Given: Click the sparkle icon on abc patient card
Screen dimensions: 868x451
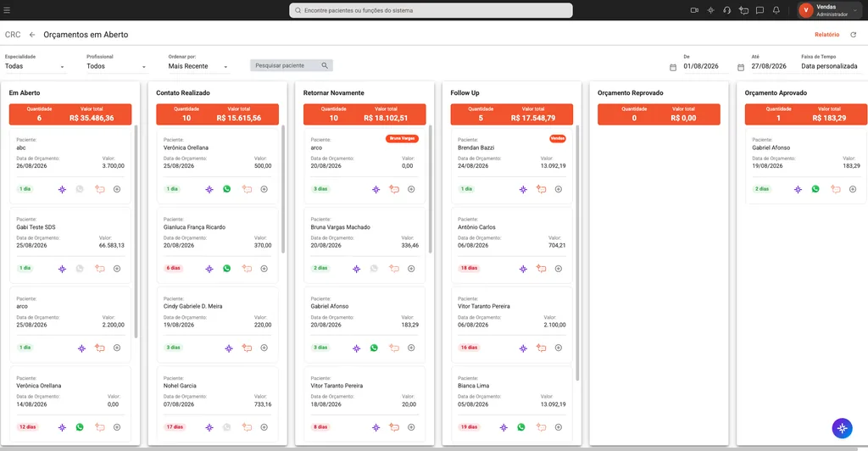Looking at the screenshot, I should [x=62, y=189].
